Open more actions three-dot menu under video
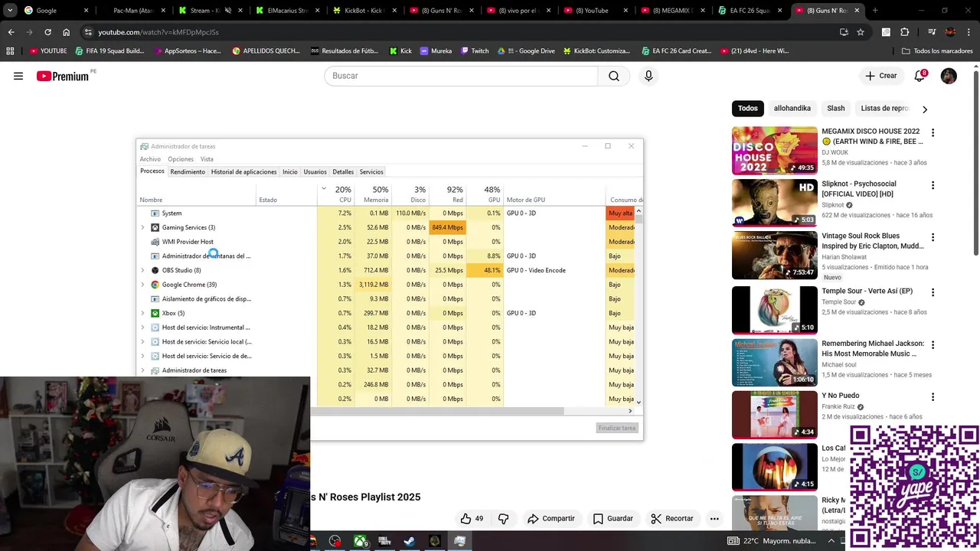Screen dimensions: 980x551 pyautogui.click(x=714, y=518)
